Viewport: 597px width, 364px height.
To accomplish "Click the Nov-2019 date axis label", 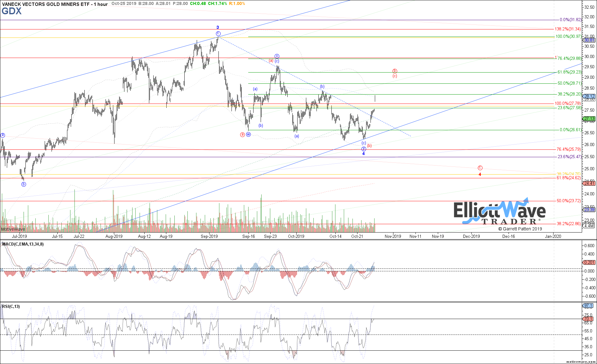I will point(393,236).
